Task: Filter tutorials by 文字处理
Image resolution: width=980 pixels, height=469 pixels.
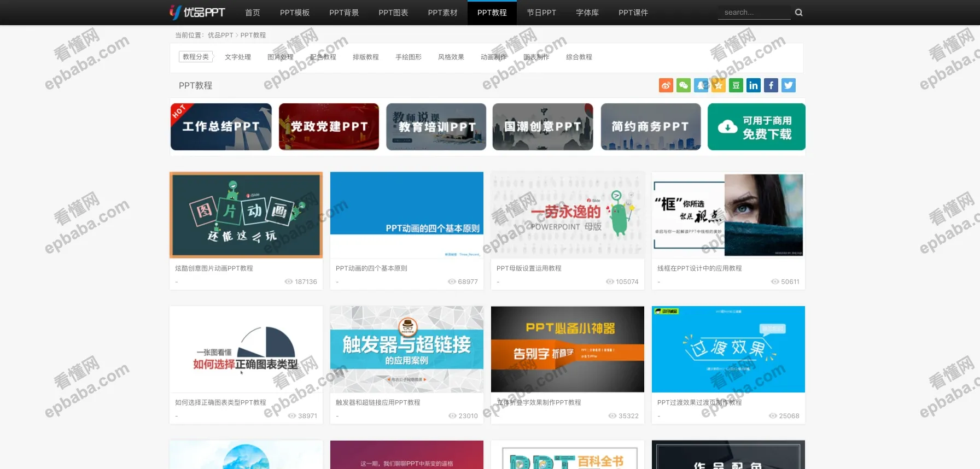Action: click(238, 57)
